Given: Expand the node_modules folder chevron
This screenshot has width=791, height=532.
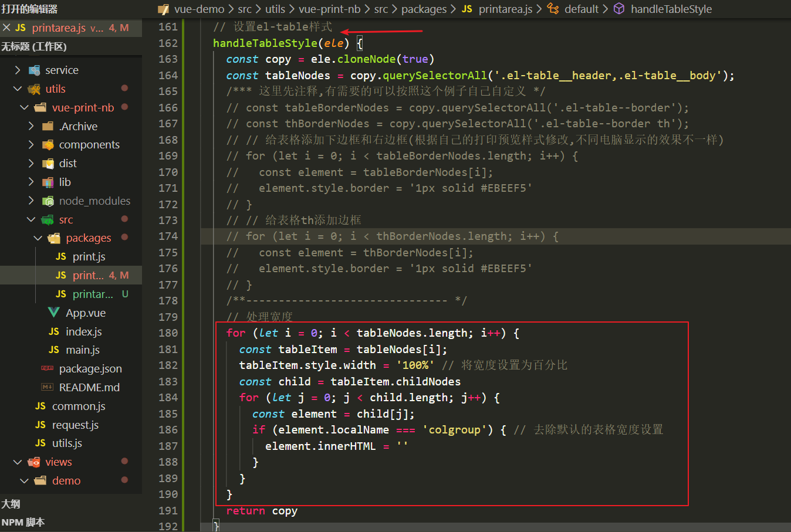Looking at the screenshot, I should coord(31,201).
